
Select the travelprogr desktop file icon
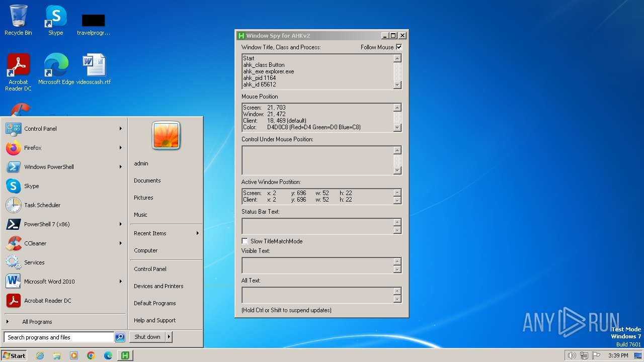click(x=93, y=24)
